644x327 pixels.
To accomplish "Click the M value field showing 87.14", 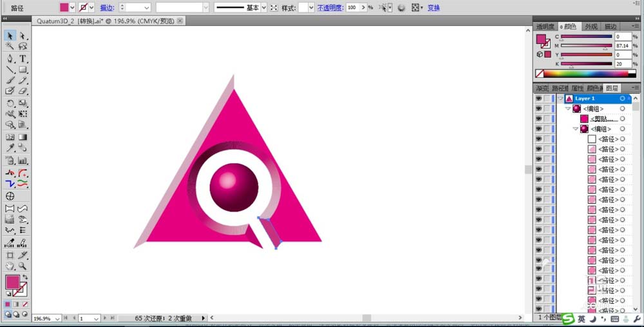I will pyautogui.click(x=623, y=46).
